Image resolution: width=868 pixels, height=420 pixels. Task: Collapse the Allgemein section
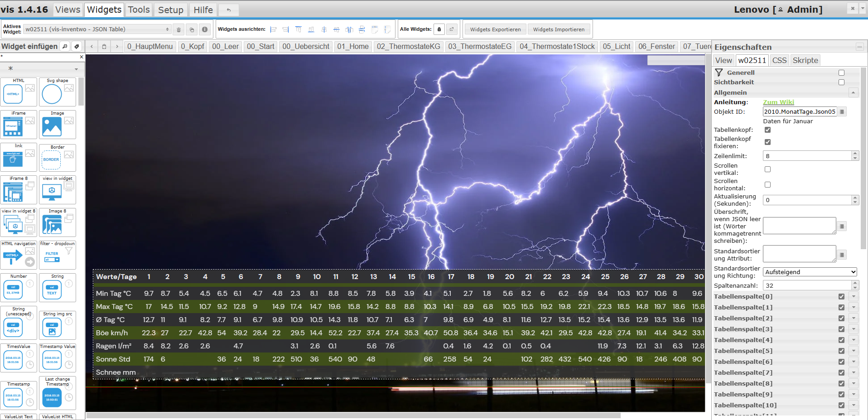tap(853, 92)
